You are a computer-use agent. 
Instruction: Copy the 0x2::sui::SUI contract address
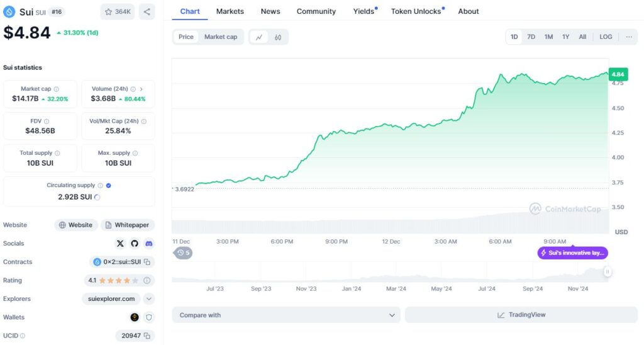pyautogui.click(x=147, y=262)
